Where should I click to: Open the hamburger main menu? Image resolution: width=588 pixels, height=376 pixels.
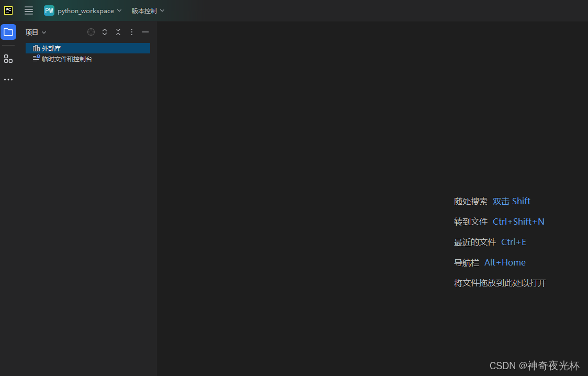[x=29, y=10]
